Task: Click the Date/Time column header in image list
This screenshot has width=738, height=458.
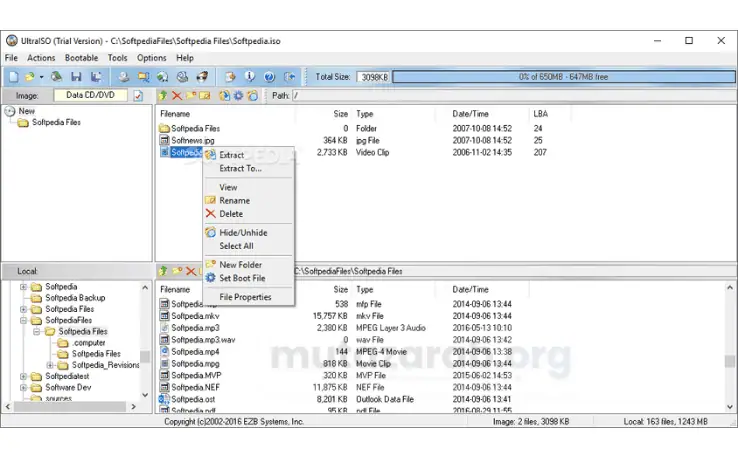Action: (x=471, y=114)
